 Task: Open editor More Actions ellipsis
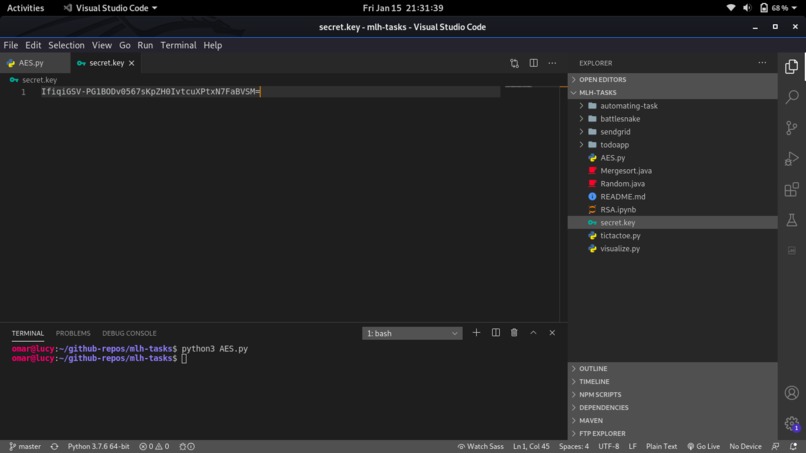pyautogui.click(x=552, y=63)
